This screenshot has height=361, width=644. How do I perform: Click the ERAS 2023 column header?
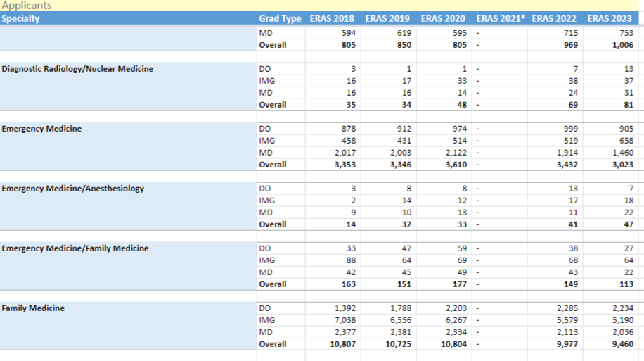[610, 18]
